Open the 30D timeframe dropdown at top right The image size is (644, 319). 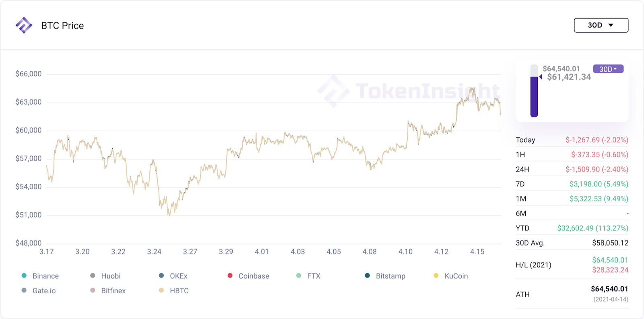point(601,25)
